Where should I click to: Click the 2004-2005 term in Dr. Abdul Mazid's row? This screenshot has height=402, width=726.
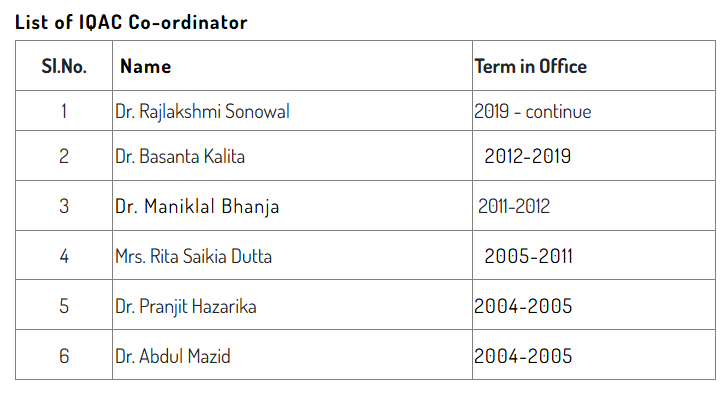(x=523, y=356)
